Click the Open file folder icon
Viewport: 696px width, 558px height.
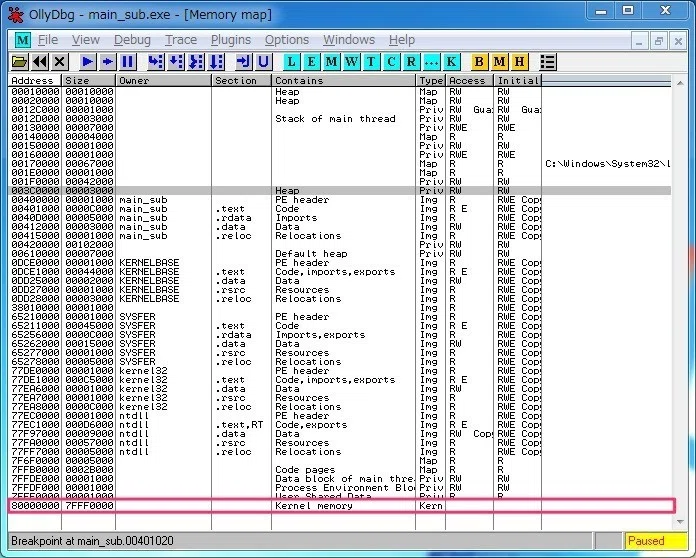(x=19, y=62)
